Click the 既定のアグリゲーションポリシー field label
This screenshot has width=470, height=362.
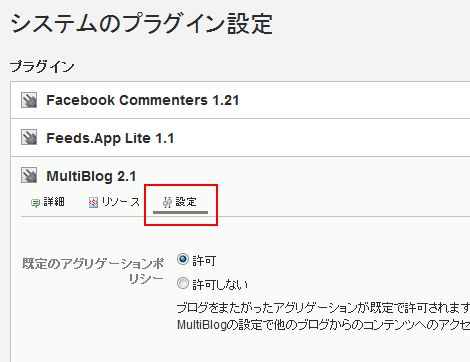point(93,271)
